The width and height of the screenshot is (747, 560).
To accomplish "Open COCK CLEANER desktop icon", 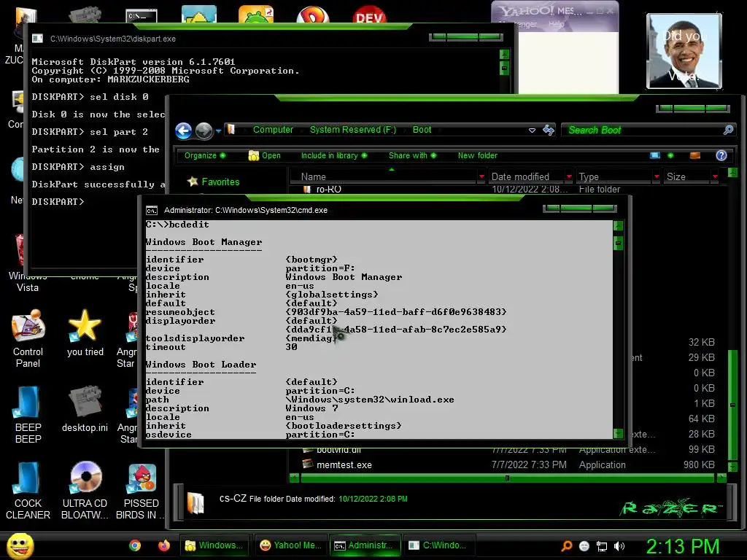I will (x=28, y=491).
